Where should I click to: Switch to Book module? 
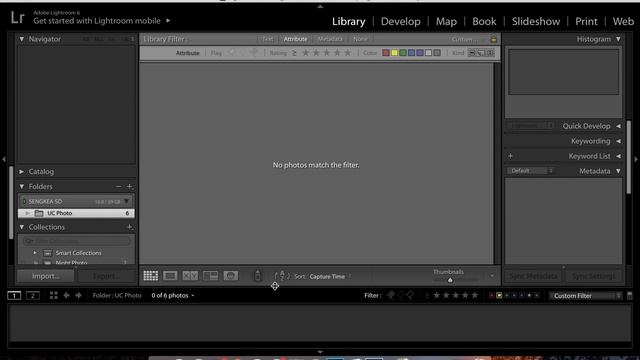[484, 21]
